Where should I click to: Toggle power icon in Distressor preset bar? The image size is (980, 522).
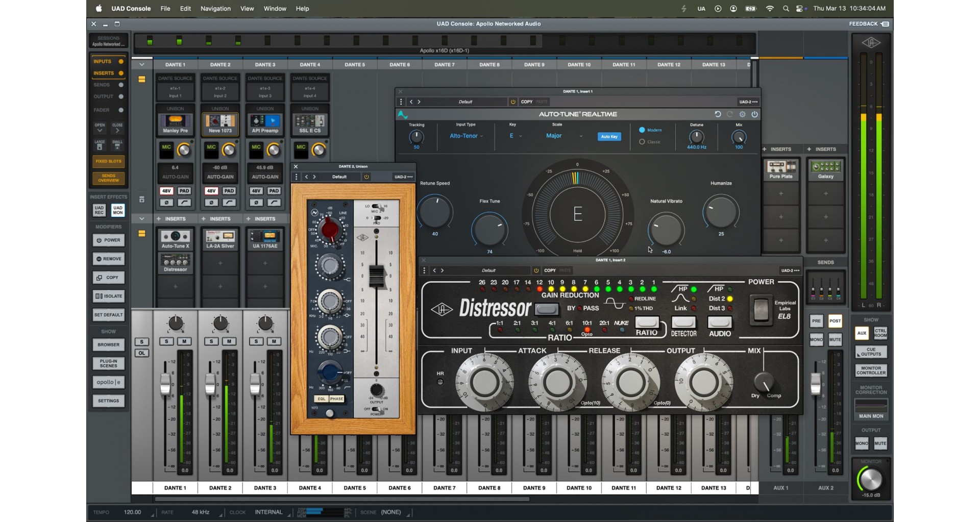(536, 270)
